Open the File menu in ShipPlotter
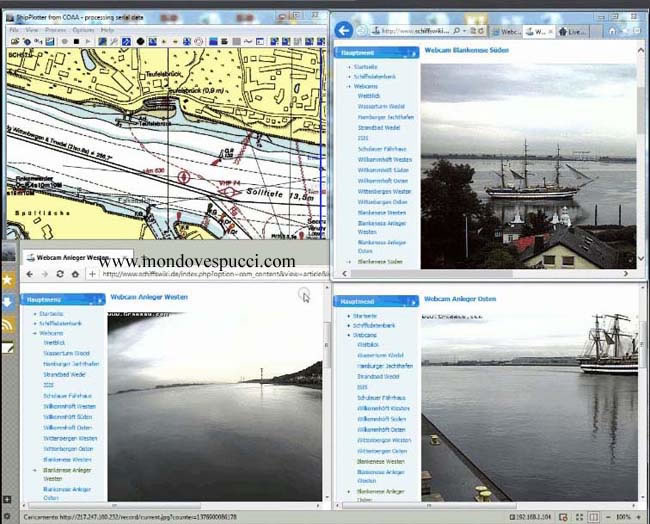The image size is (650, 524). click(14, 30)
